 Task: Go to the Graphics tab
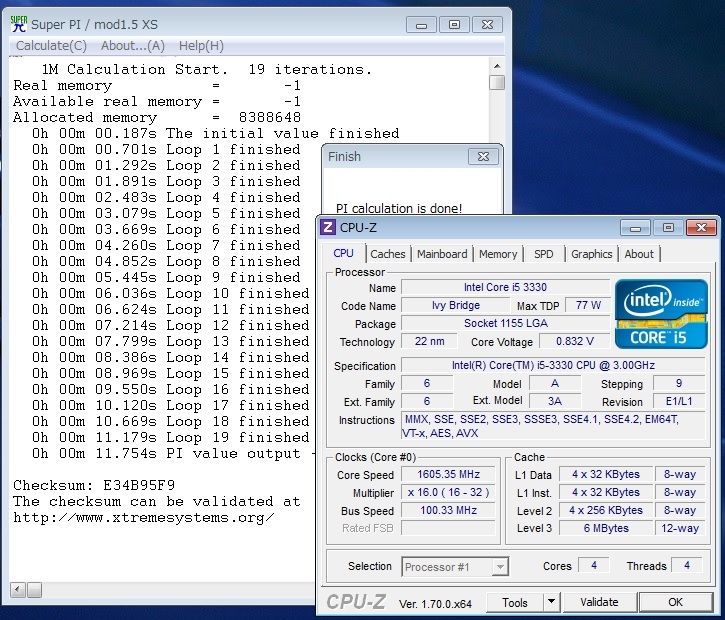pos(591,254)
